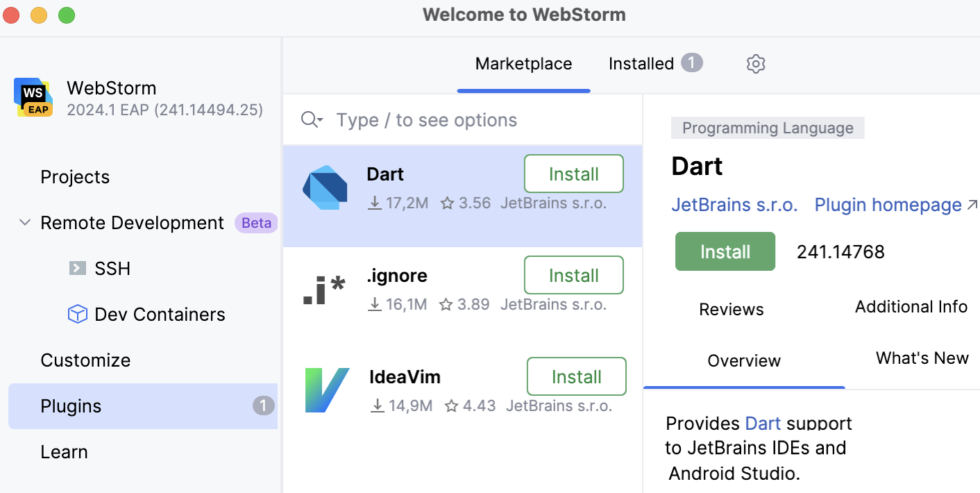Select Learn in the sidebar
Screen dimensions: 980x493
tap(64, 451)
